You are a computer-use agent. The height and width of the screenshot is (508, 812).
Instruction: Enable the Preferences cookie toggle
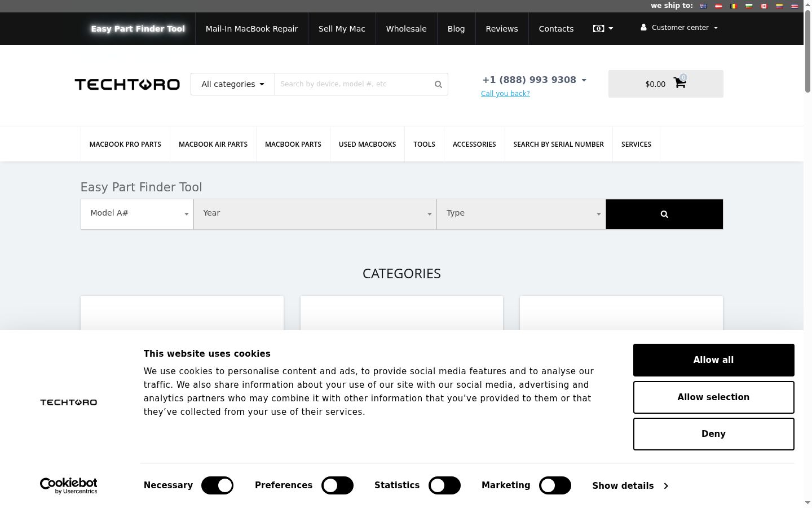[337, 485]
